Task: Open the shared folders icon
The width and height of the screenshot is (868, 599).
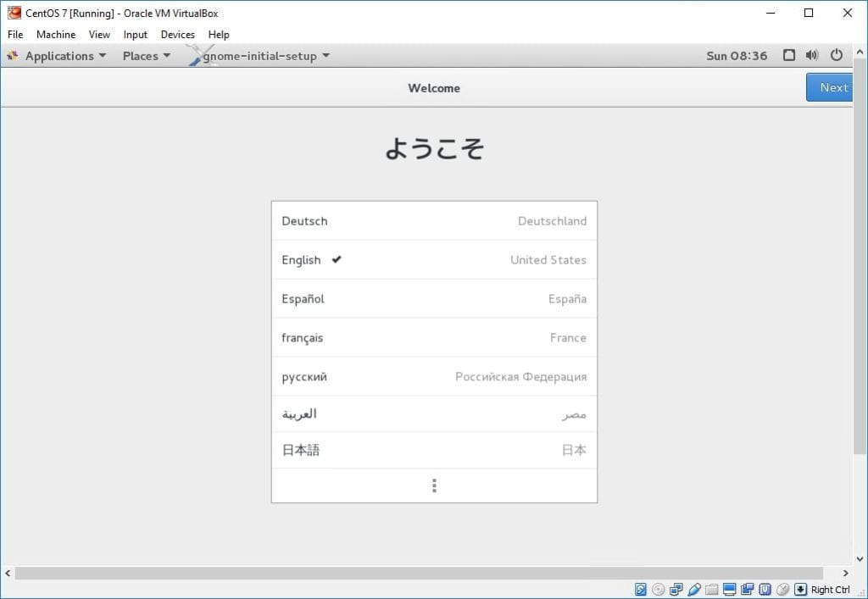Action: click(712, 590)
